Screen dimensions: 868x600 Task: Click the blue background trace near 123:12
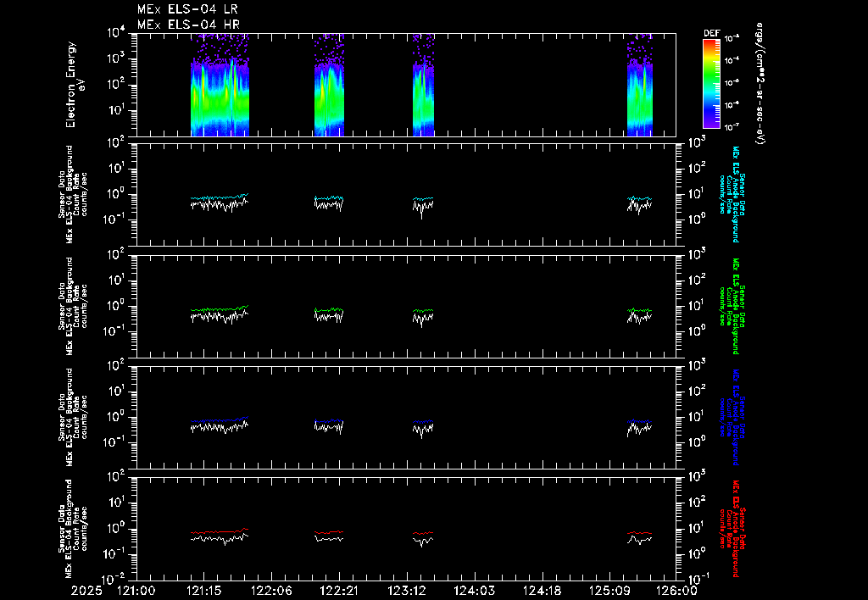(x=423, y=422)
